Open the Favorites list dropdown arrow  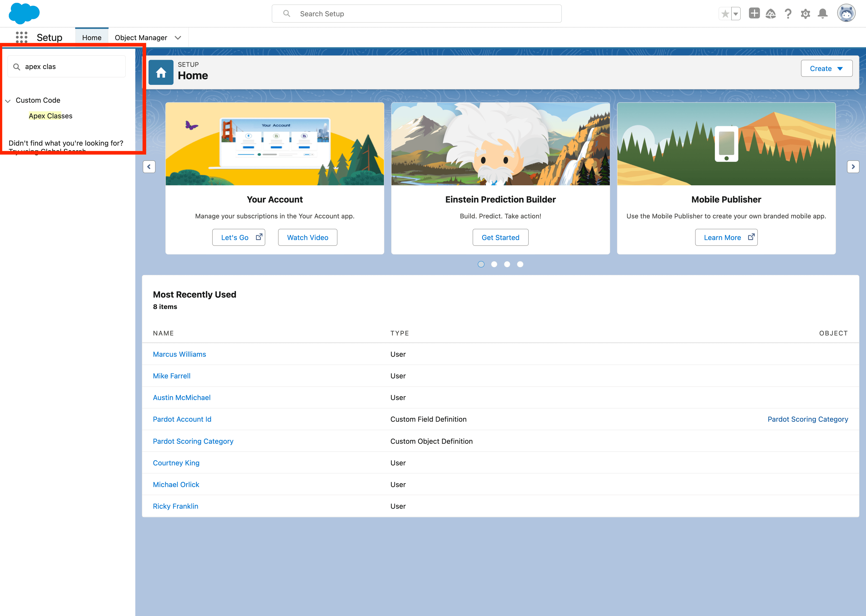[736, 14]
